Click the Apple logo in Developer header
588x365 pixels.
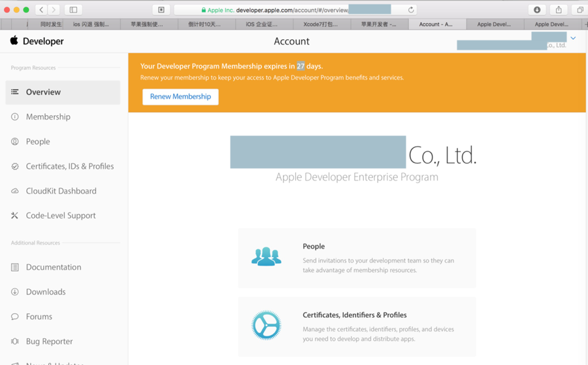[14, 40]
